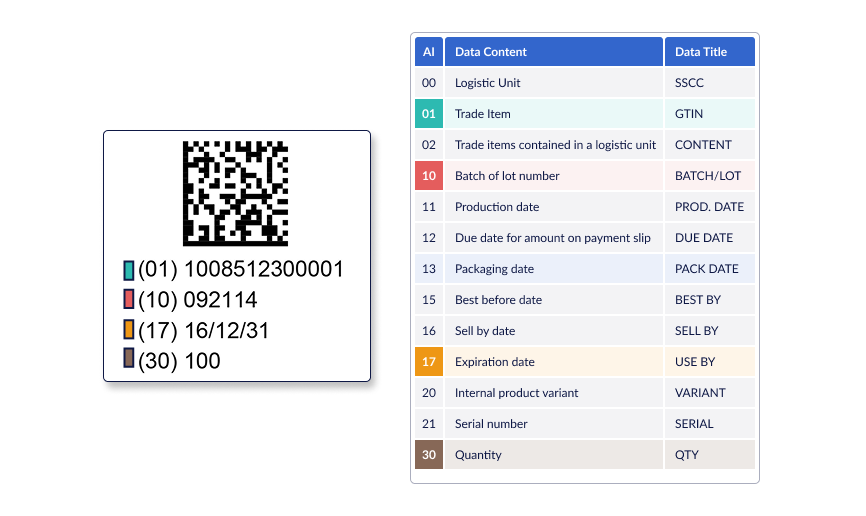Screen dimensions: 866x516
Task: Click the teal 01 AI cell
Action: pyautogui.click(x=429, y=114)
